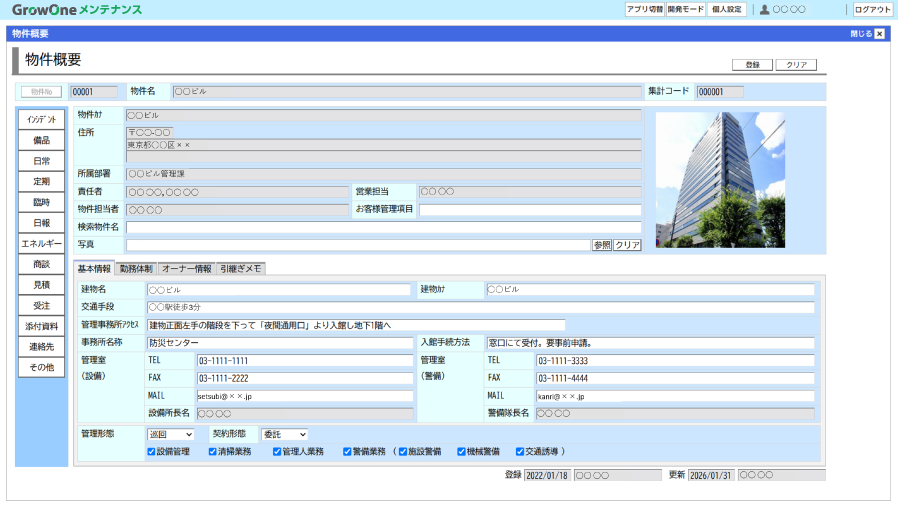Open 連絡先 in the side menu
The image size is (898, 508).
point(41,346)
